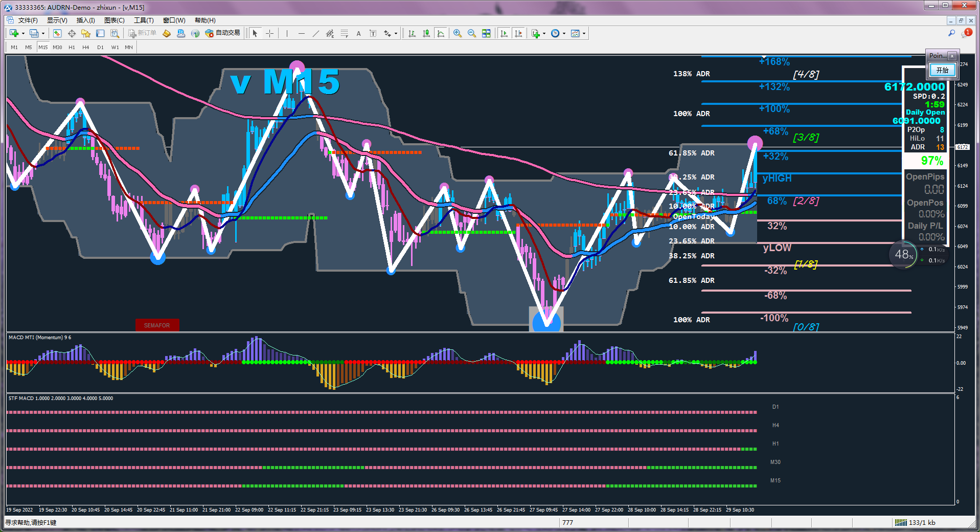Expand the periodicity clock dropdown arrow

point(564,34)
